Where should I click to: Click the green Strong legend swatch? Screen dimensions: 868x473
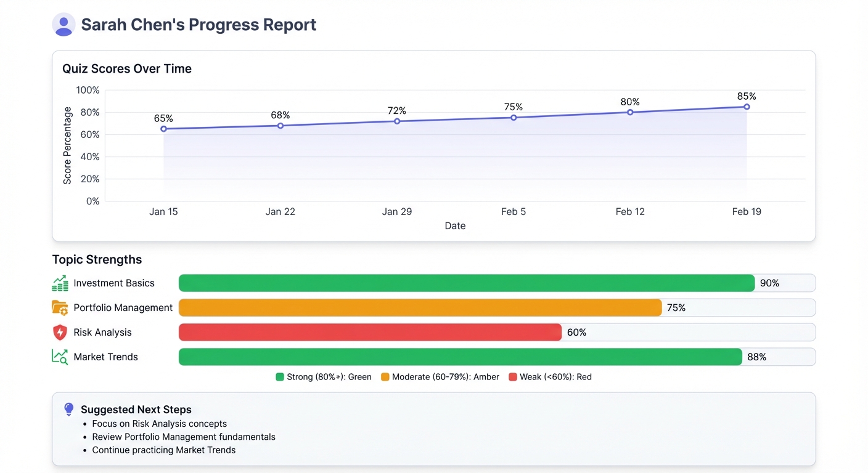[280, 377]
